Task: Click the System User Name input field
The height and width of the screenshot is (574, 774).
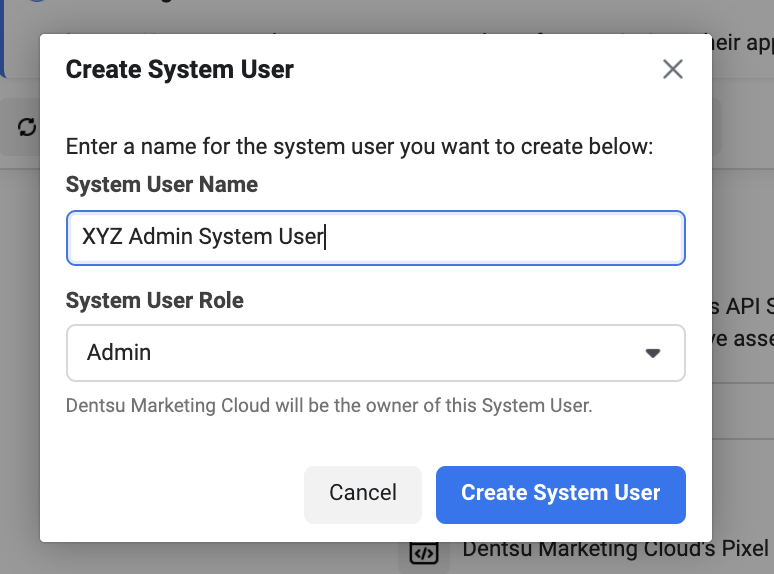Action: 376,238
